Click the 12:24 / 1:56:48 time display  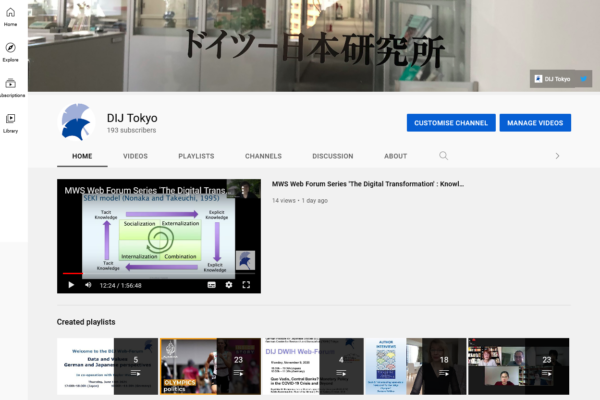(121, 285)
